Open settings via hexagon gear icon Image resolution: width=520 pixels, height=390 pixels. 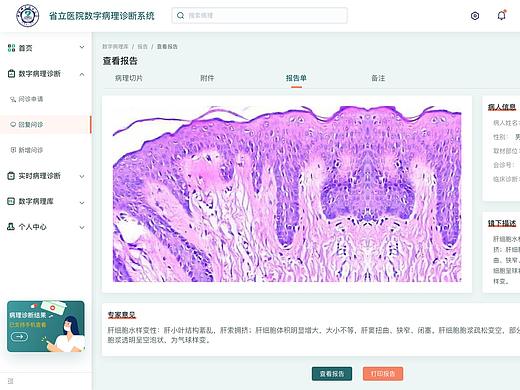click(475, 16)
